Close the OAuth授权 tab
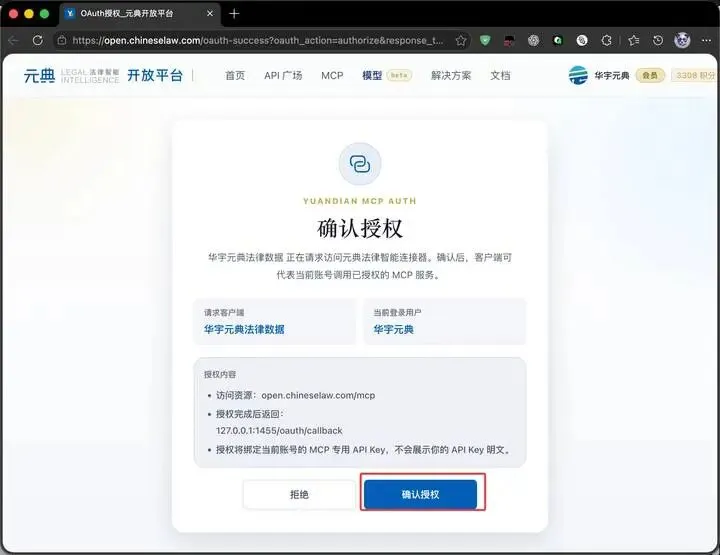Screen dimensions: 720x555 pos(210,14)
